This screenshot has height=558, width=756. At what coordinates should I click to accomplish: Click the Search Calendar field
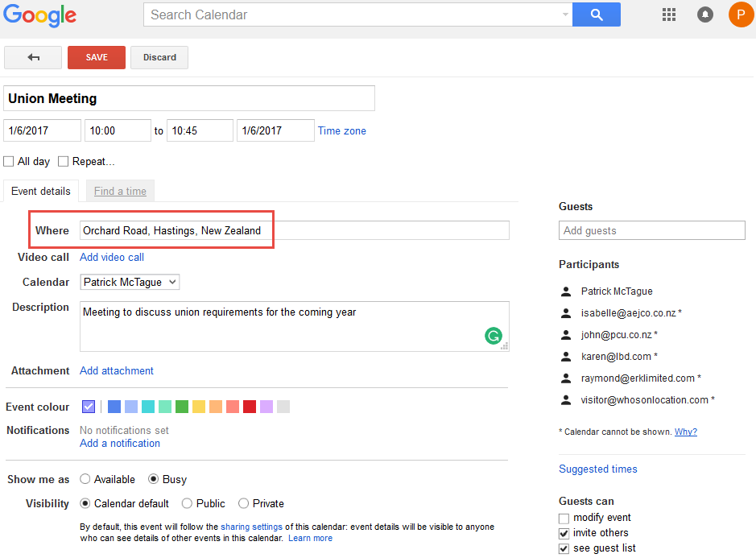coord(357,15)
